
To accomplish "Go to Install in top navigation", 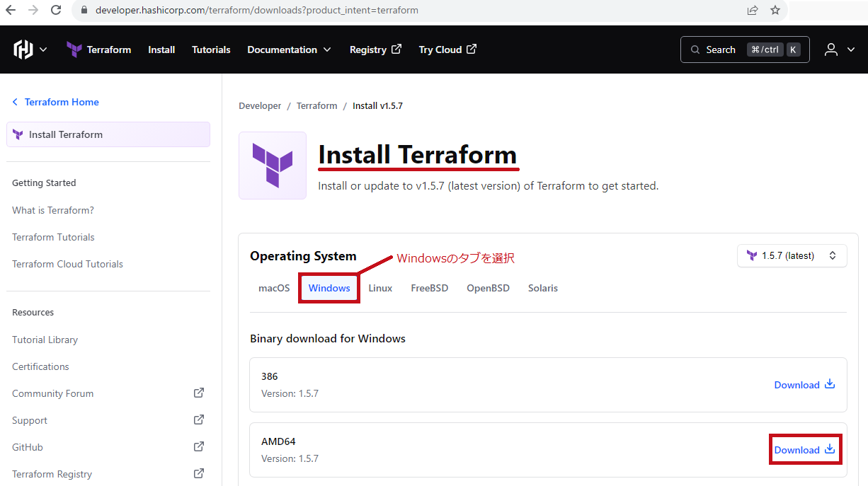I will [161, 50].
